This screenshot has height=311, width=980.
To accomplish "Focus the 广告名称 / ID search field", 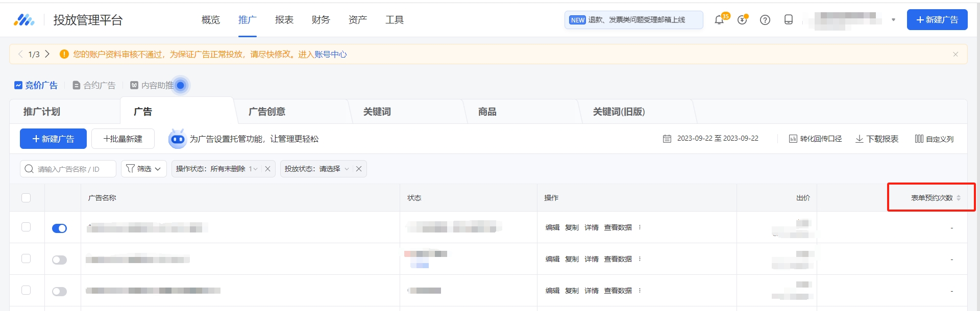I will (68, 169).
